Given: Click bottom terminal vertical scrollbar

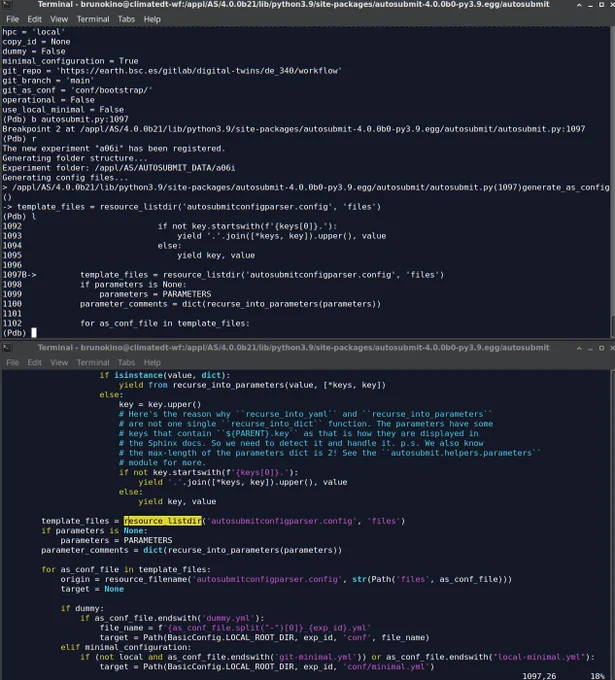Looking at the screenshot, I should [x=612, y=525].
